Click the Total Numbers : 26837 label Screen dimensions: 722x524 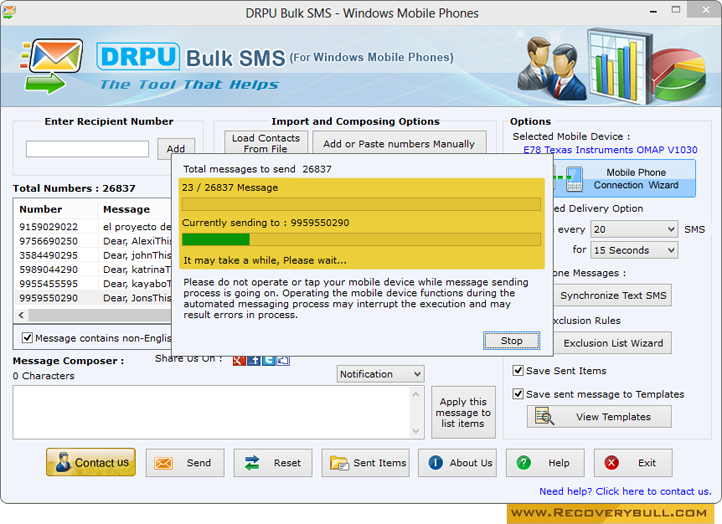pos(74,188)
